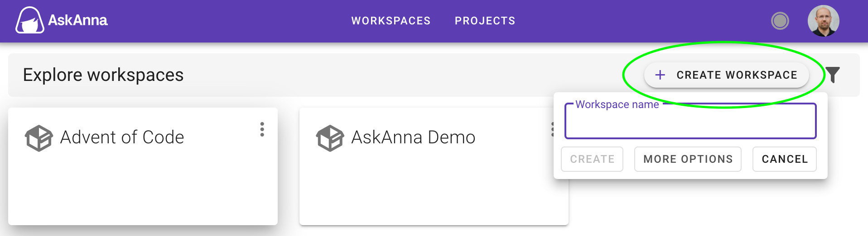Open the user profile avatar
Screen dimensions: 868x236
[824, 21]
